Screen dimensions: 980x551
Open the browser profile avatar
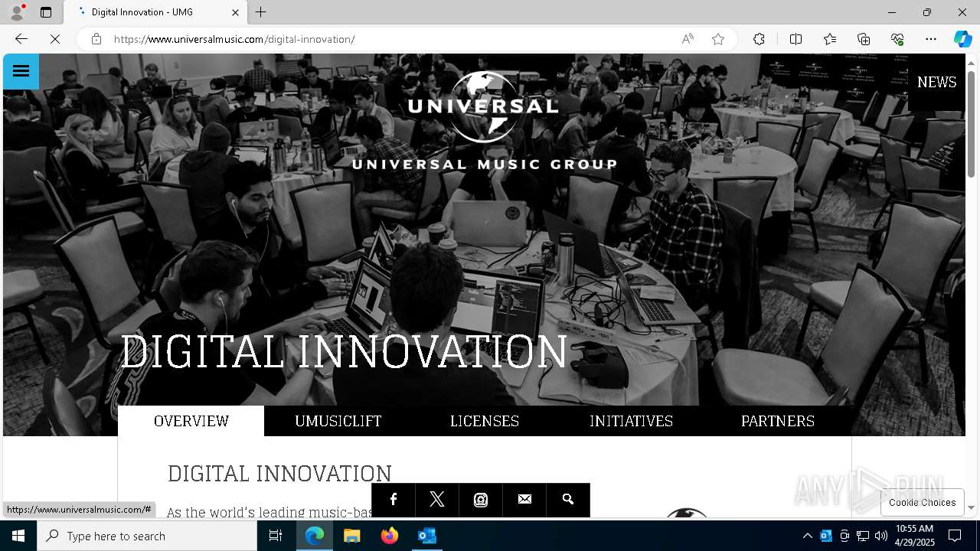[x=17, y=12]
